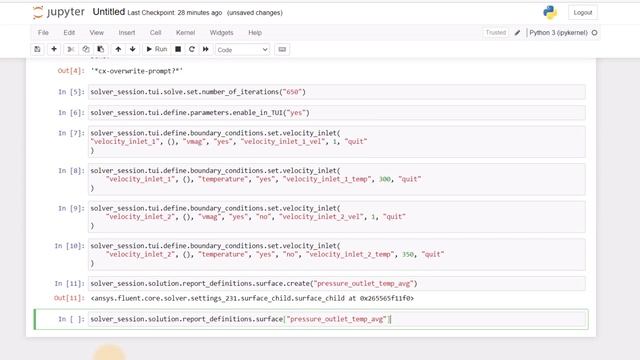Viewport: 640px width, 360px height.
Task: Click the Out[11] prompt label
Action: 69,298
